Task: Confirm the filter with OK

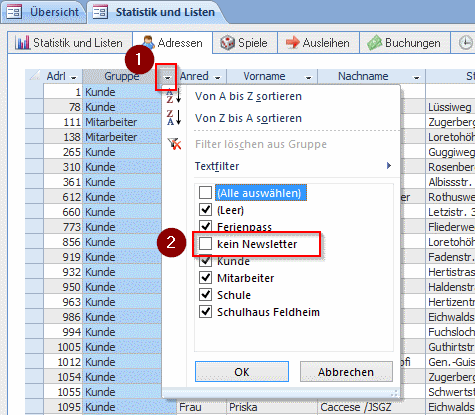Action: point(242,372)
